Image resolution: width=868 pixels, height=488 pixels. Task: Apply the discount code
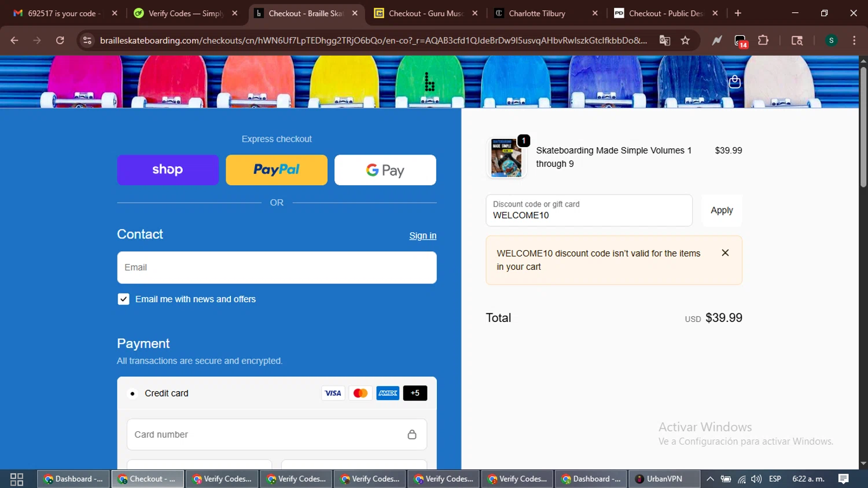(722, 210)
